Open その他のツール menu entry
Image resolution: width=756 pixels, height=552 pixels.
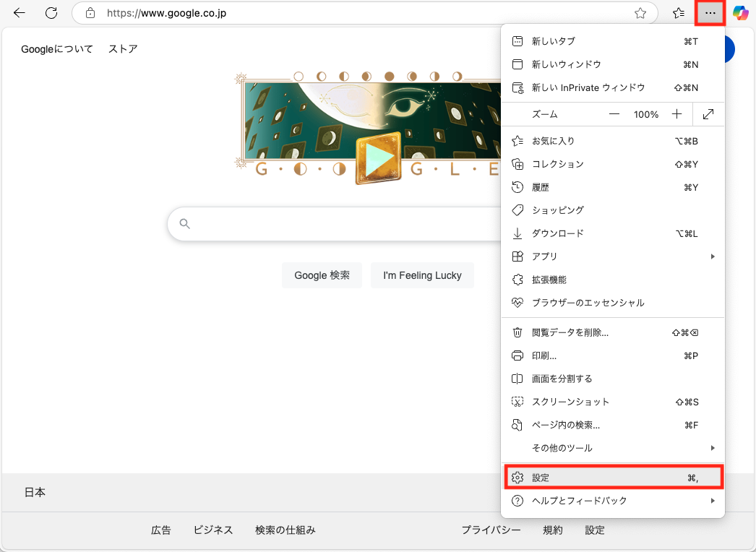pos(613,448)
